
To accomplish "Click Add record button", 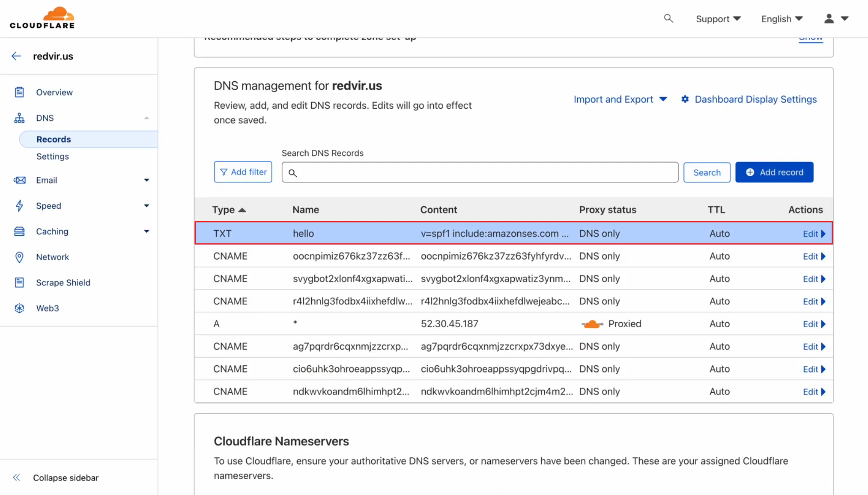I will tap(774, 172).
